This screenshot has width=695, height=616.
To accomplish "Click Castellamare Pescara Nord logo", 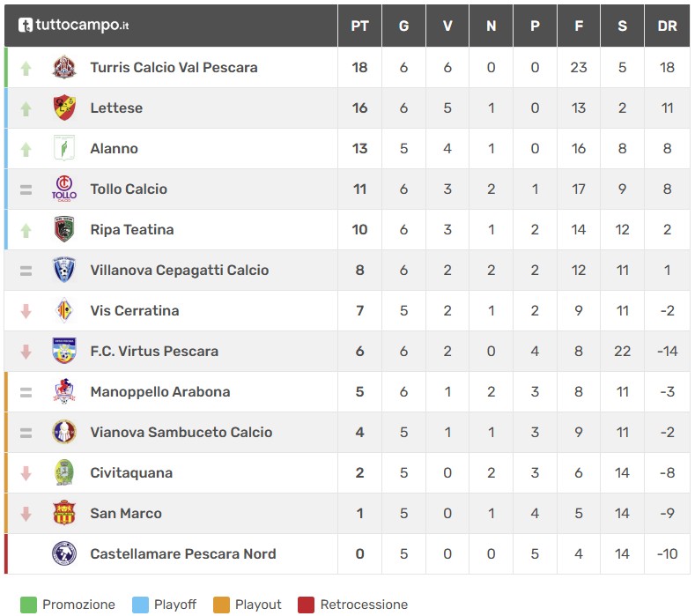I will click(64, 554).
